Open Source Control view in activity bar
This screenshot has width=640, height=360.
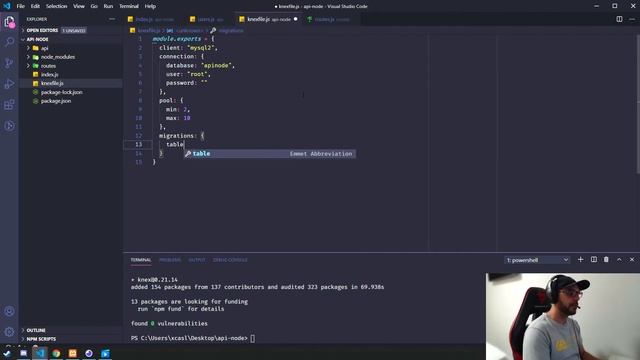click(9, 63)
